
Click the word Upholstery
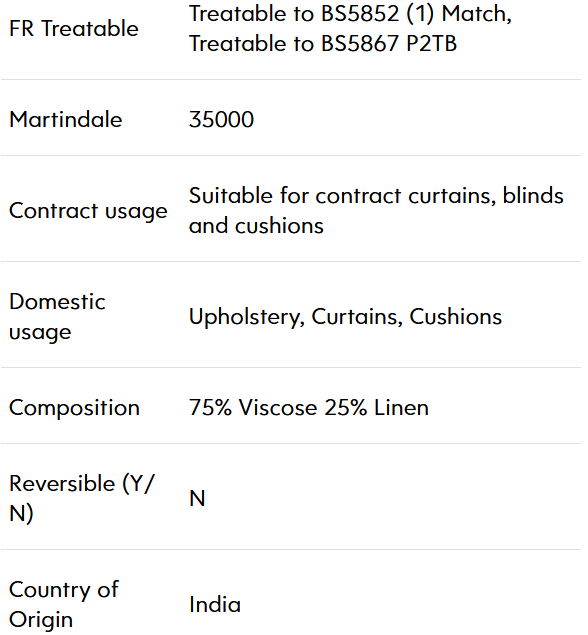coord(247,317)
